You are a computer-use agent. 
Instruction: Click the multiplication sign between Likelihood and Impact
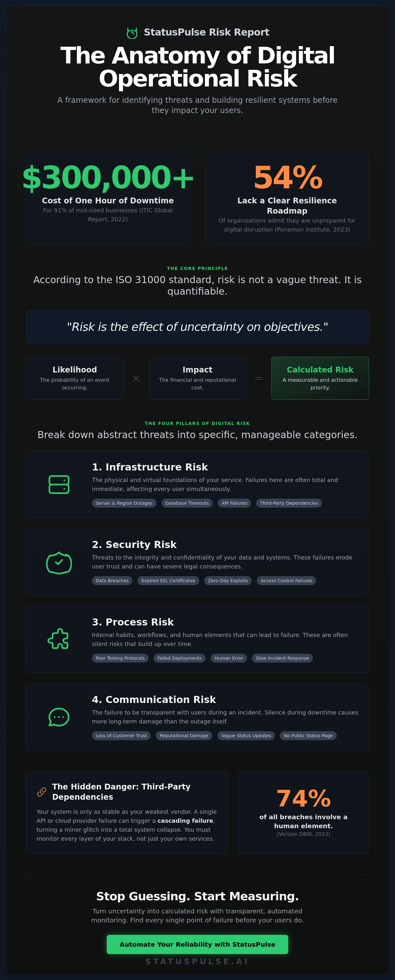click(x=136, y=378)
